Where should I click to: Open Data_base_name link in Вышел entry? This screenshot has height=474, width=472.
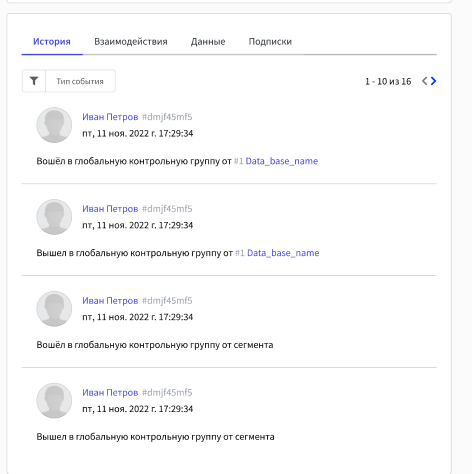[283, 253]
